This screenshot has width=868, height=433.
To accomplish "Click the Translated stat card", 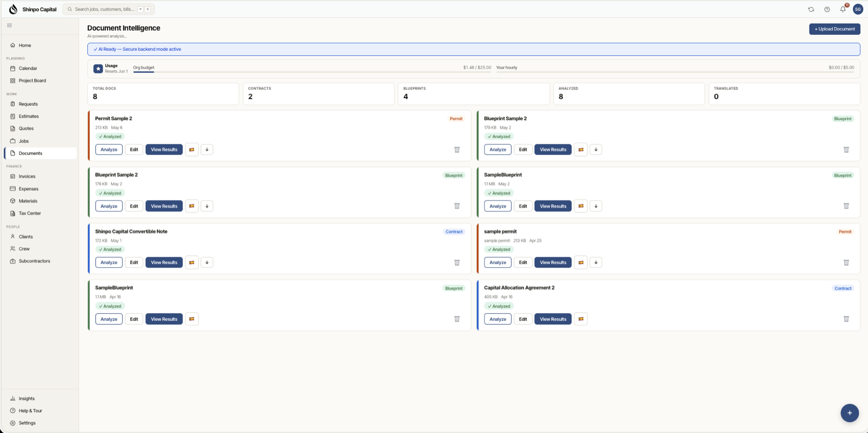I will (784, 94).
